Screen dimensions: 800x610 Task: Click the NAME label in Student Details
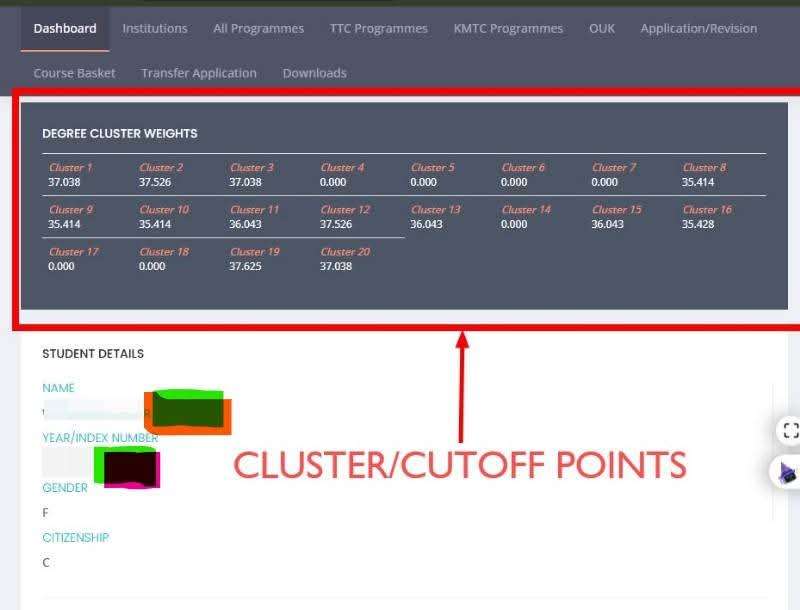coord(57,387)
